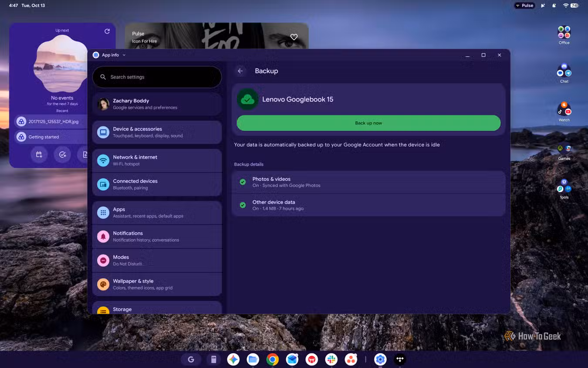
Task: Click the Notifications bell icon in settings
Action: pyautogui.click(x=103, y=237)
